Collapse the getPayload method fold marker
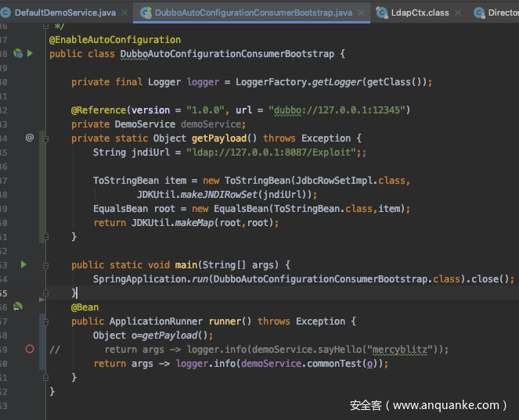Viewport: 519px width, 420px height. point(46,139)
